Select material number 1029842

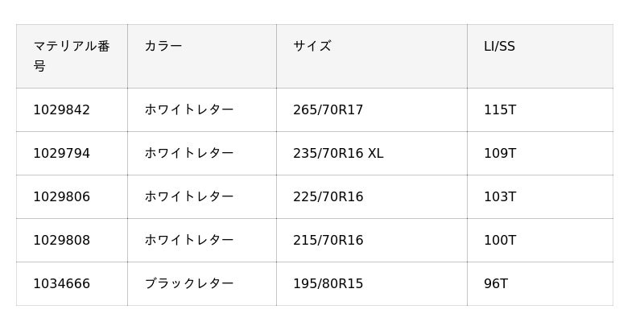62,110
